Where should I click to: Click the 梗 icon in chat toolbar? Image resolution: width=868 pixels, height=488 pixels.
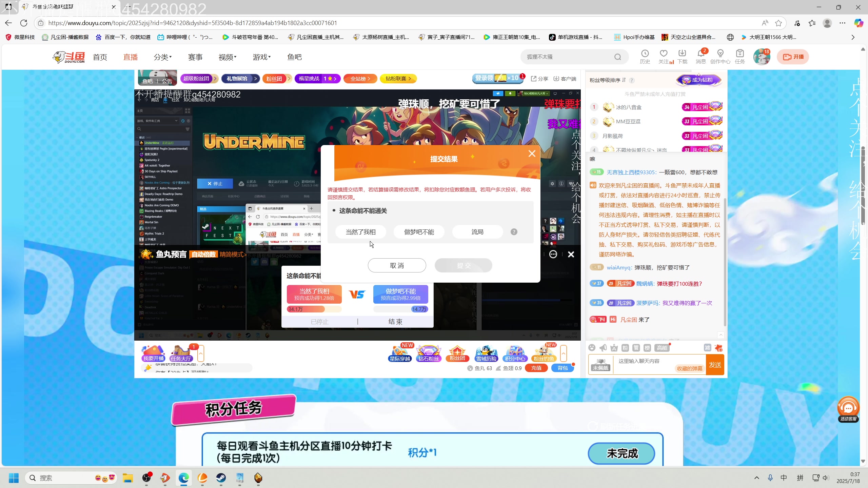(x=647, y=348)
